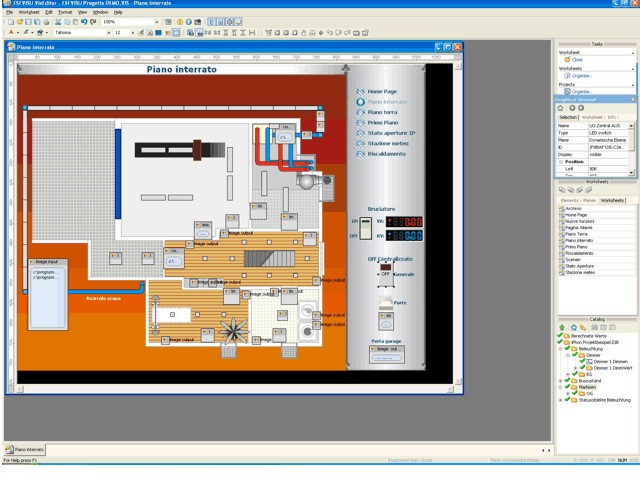Click the home icon in Graphical element panel
The image size is (640, 480).
(x=560, y=108)
